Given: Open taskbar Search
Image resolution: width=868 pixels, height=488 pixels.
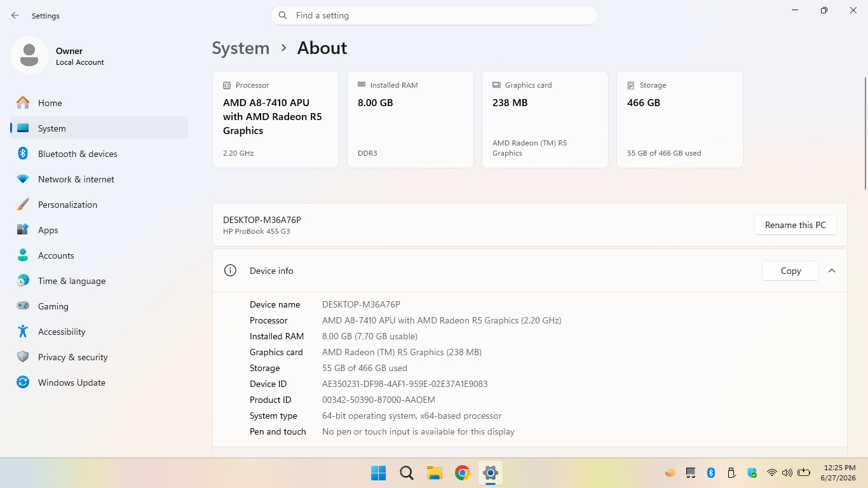Looking at the screenshot, I should (407, 473).
